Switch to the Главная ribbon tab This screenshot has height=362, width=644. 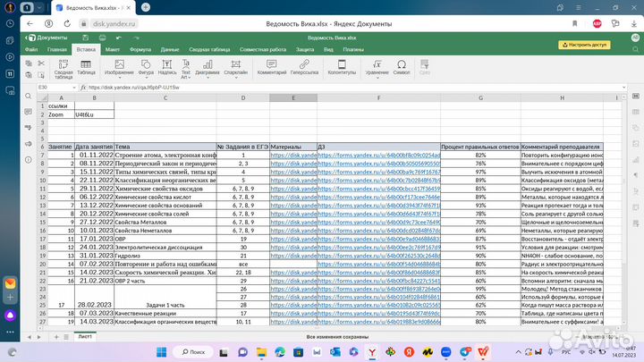[57, 50]
